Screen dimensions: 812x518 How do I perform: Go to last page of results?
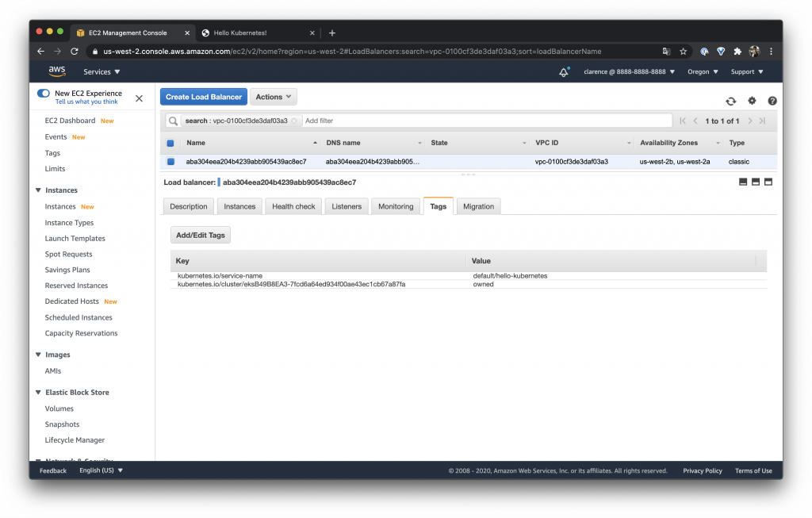(x=762, y=121)
